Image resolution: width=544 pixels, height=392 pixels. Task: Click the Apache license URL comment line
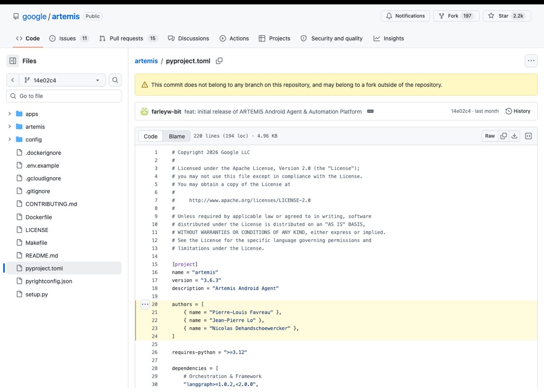241,200
